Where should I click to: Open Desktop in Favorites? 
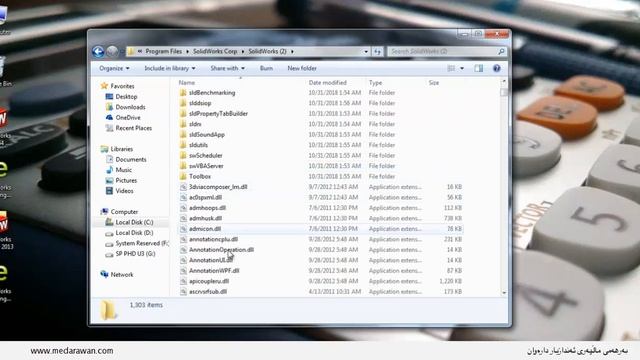pos(126,97)
